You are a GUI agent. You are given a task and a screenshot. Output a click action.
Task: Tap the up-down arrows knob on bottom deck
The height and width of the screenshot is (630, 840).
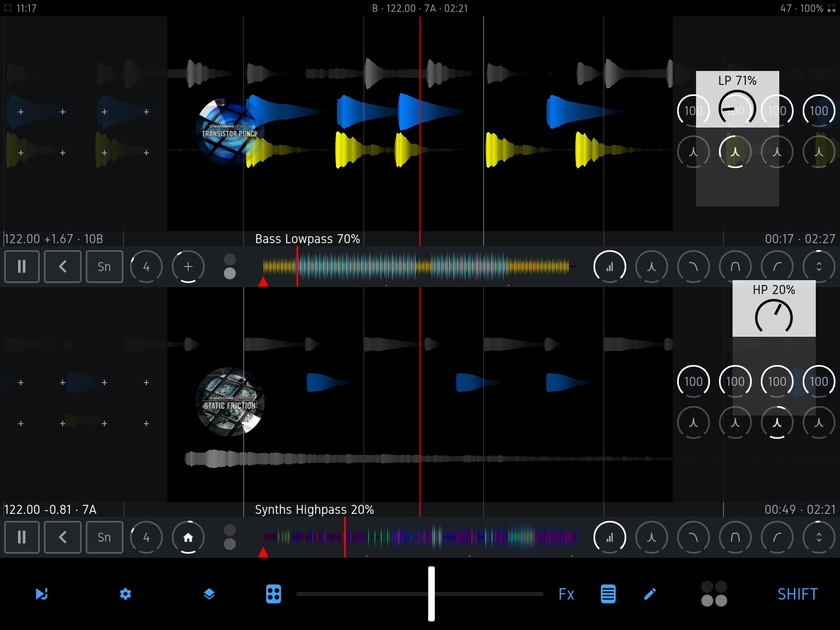tap(819, 537)
